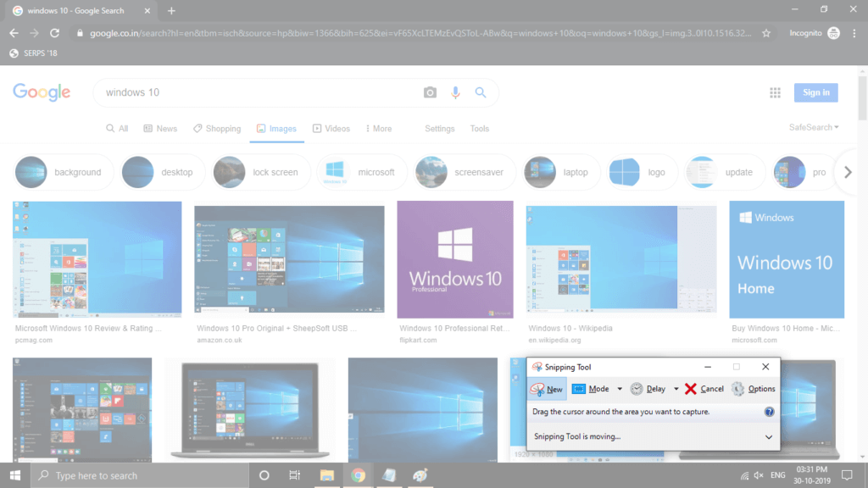868x488 pixels.
Task: Open the Incognito profile icon
Action: [833, 33]
